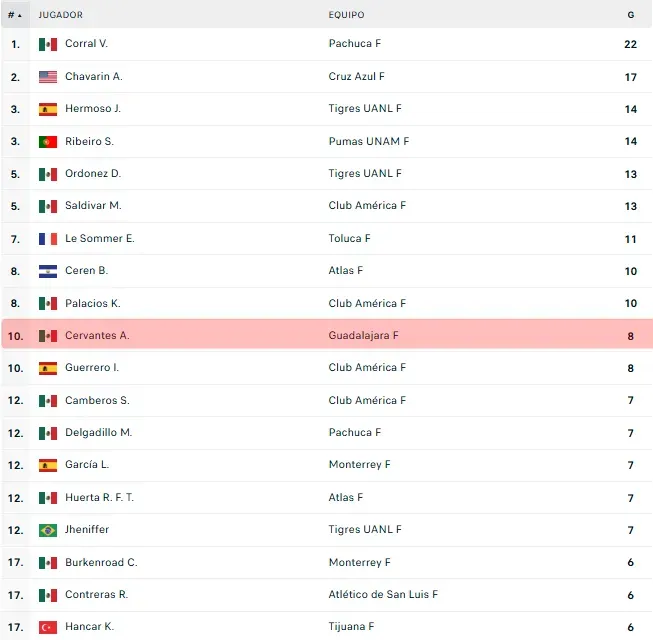Click the El Salvador flag beside Ceren B.

[48, 271]
